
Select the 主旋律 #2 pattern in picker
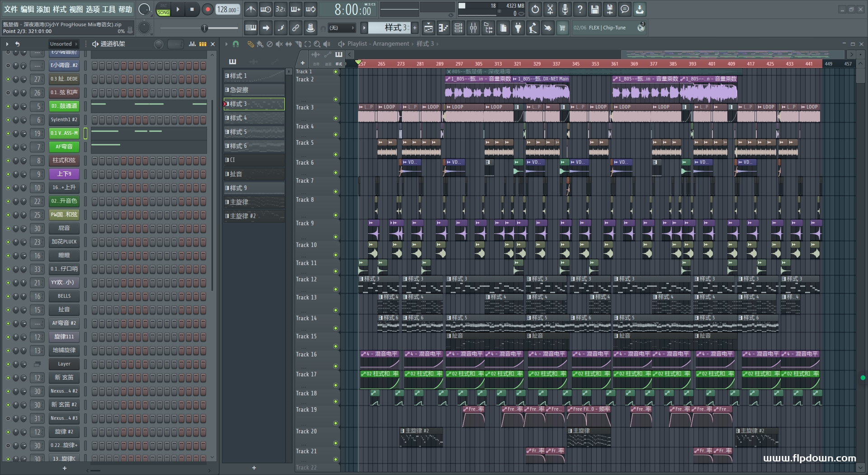coord(254,216)
